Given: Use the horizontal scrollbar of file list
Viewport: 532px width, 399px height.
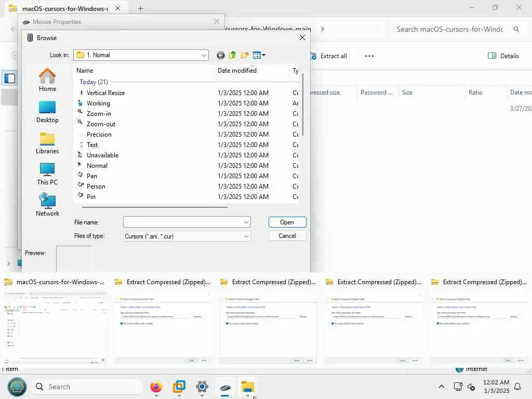Looking at the screenshot, I should click(155, 207).
